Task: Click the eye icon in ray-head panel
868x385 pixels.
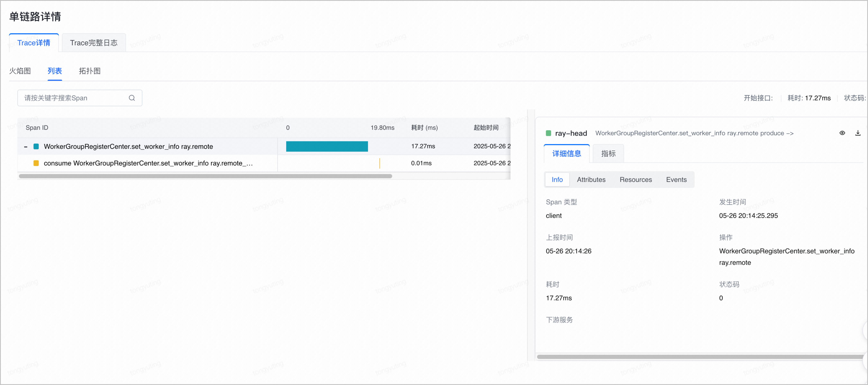Action: tap(842, 133)
